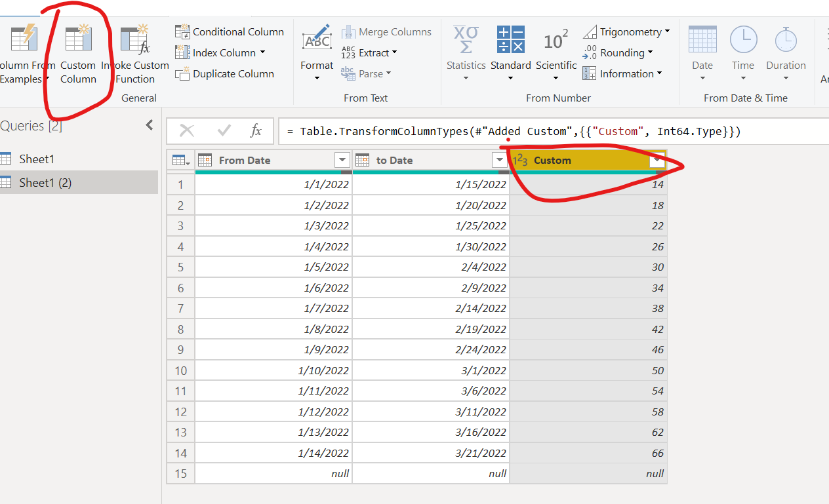Viewport: 829px width, 504px height.
Task: Select the Sheet1 query
Action: tap(79, 159)
